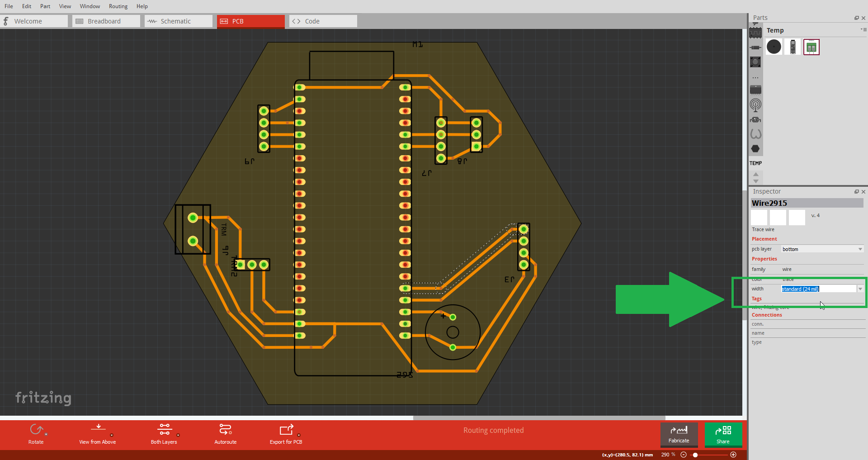Switch to the Welcome tab

point(34,21)
